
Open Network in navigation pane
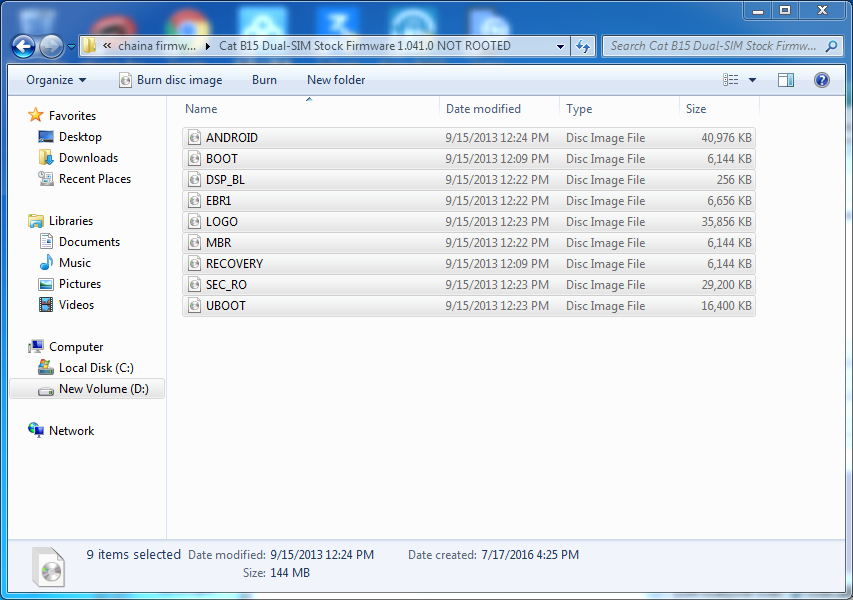pyautogui.click(x=71, y=431)
